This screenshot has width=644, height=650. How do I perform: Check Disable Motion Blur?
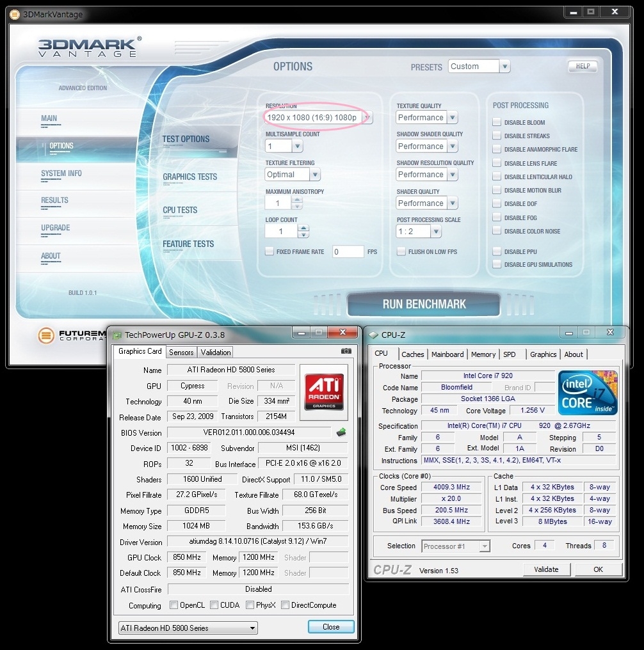point(496,190)
